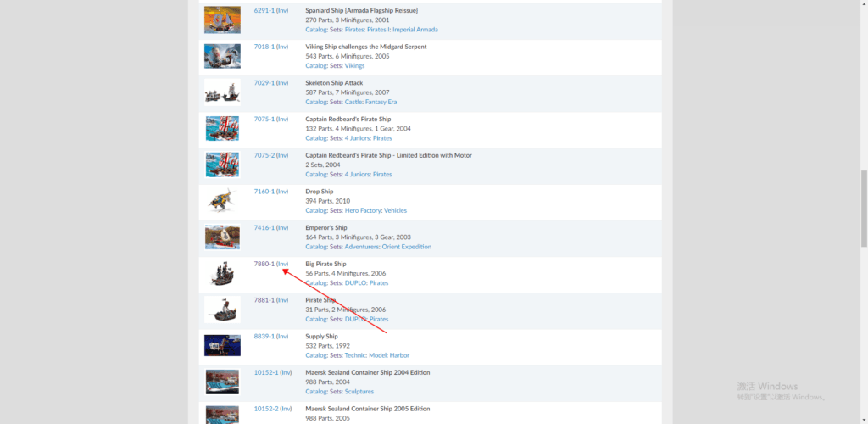Open Imperial Armada catalog category link
This screenshot has width=868, height=424.
click(x=415, y=30)
